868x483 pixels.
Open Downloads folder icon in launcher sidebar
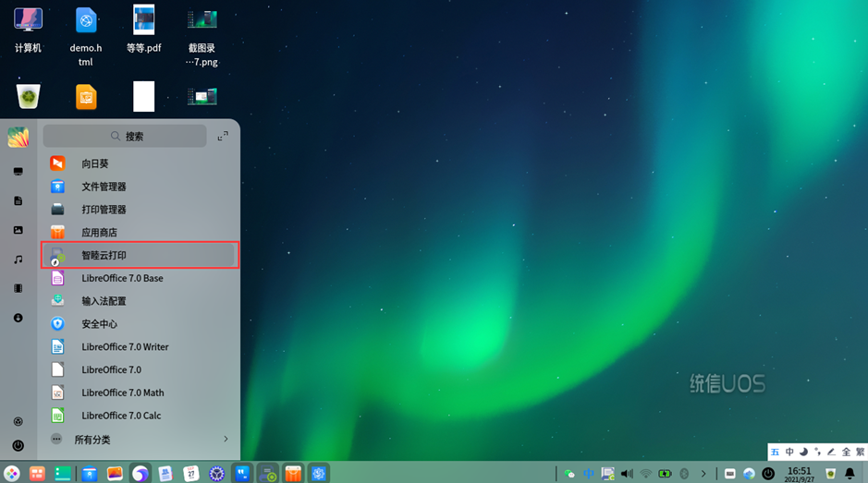18,318
